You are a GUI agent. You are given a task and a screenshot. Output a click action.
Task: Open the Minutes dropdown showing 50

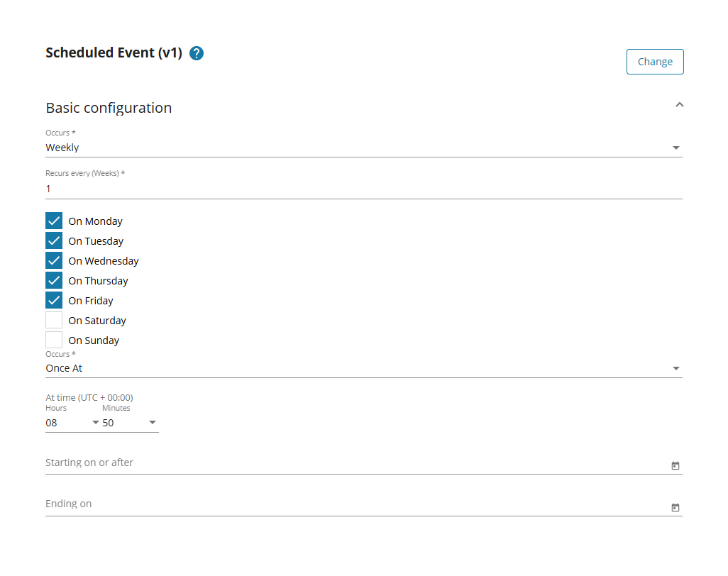coord(124,422)
